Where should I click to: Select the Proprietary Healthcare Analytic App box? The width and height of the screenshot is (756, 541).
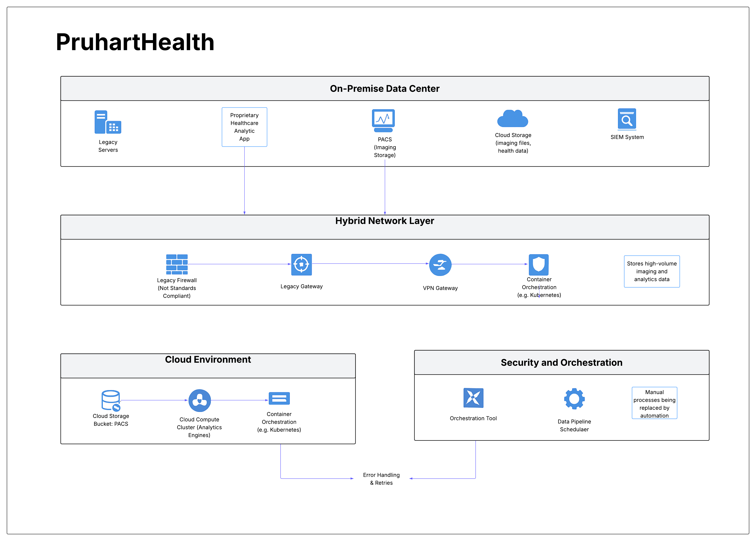click(244, 127)
